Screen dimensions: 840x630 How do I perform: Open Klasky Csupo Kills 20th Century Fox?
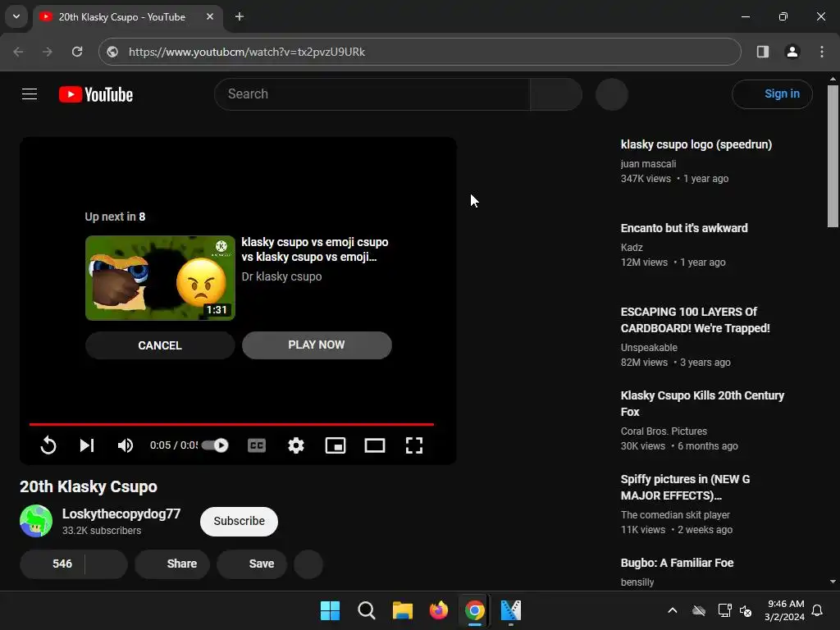pos(702,404)
